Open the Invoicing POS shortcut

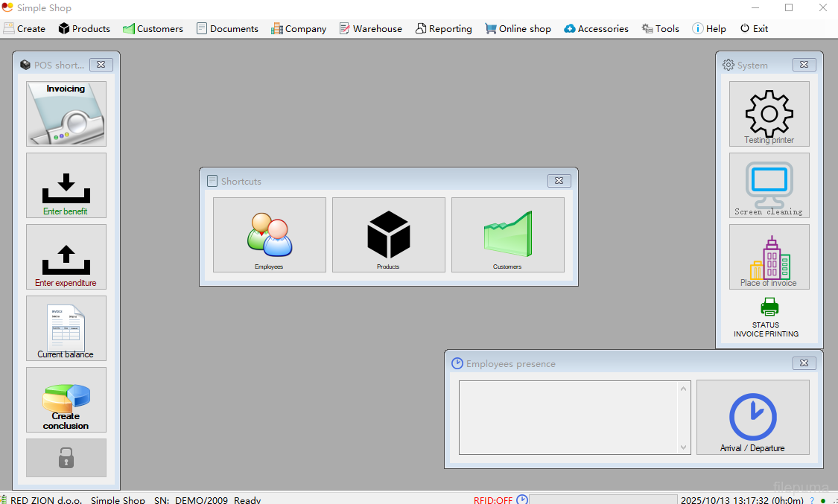tap(66, 113)
